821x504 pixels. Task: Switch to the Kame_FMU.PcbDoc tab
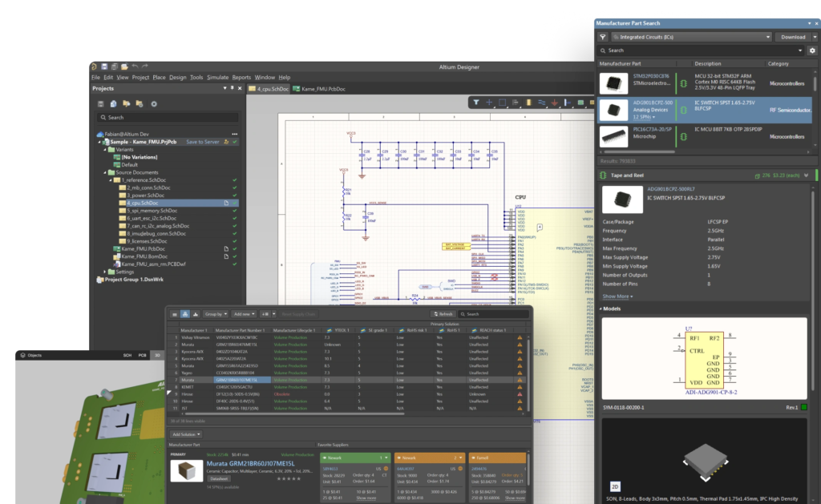(x=319, y=89)
